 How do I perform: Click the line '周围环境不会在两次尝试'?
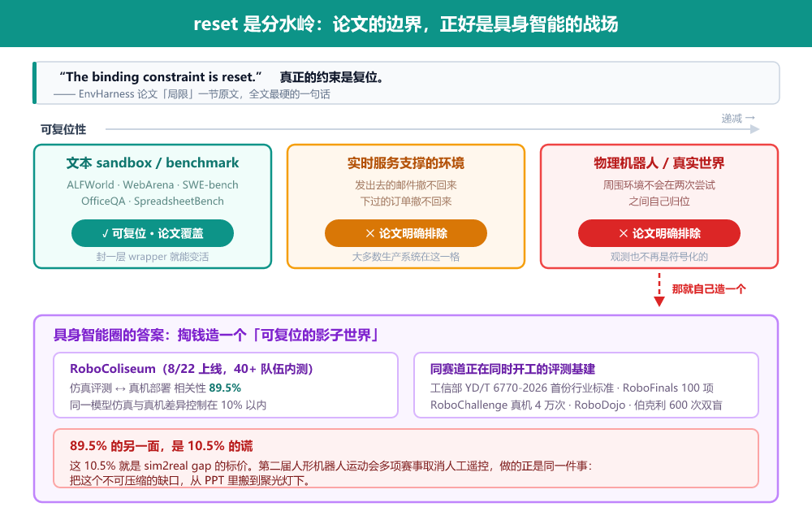pos(659,185)
